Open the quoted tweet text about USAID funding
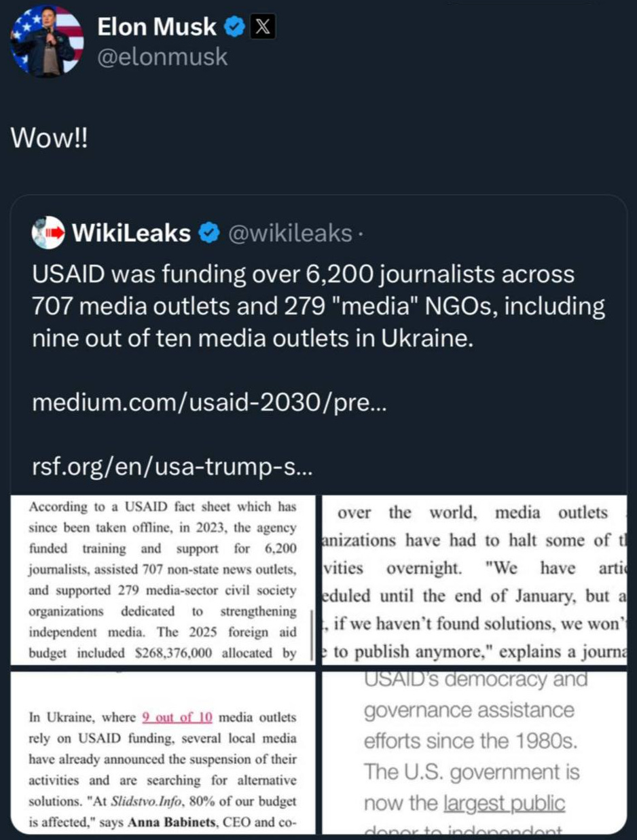 pyautogui.click(x=318, y=306)
